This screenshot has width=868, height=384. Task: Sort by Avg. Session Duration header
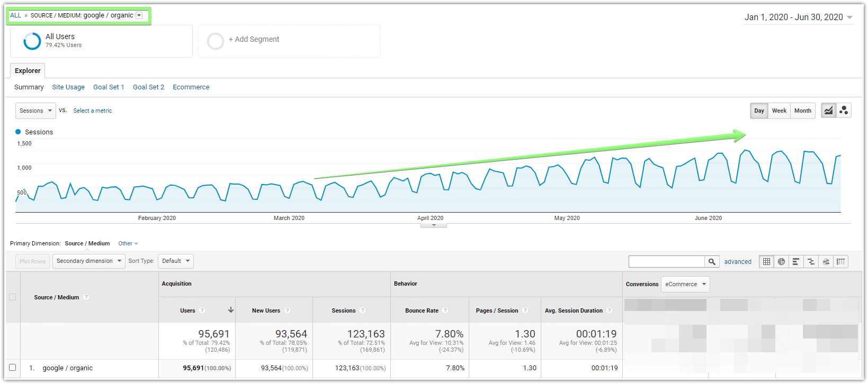coord(574,310)
